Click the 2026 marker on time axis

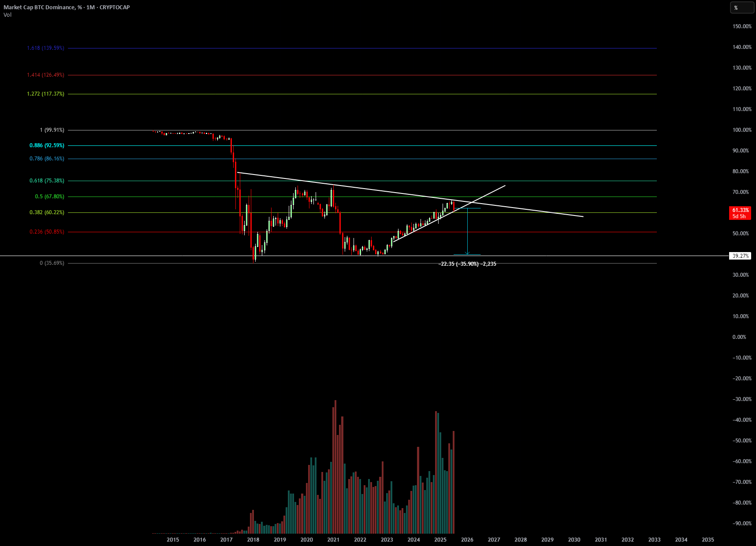point(467,540)
